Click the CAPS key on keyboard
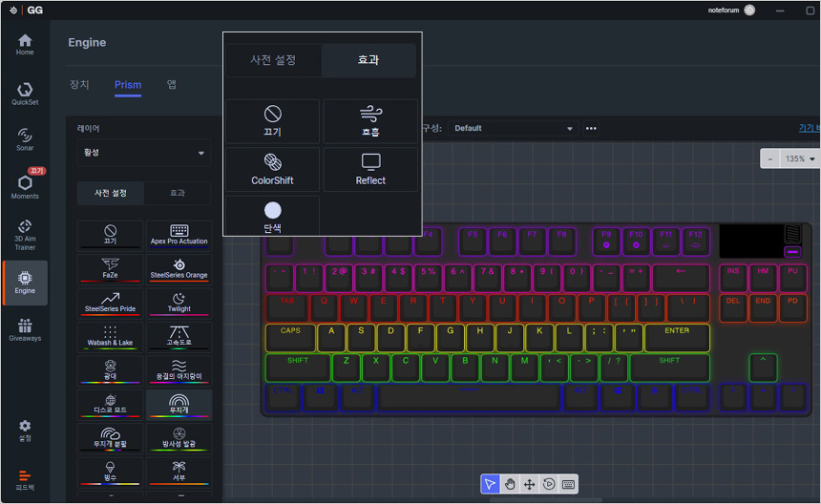Viewport: 821px width, 504px height. click(290, 338)
